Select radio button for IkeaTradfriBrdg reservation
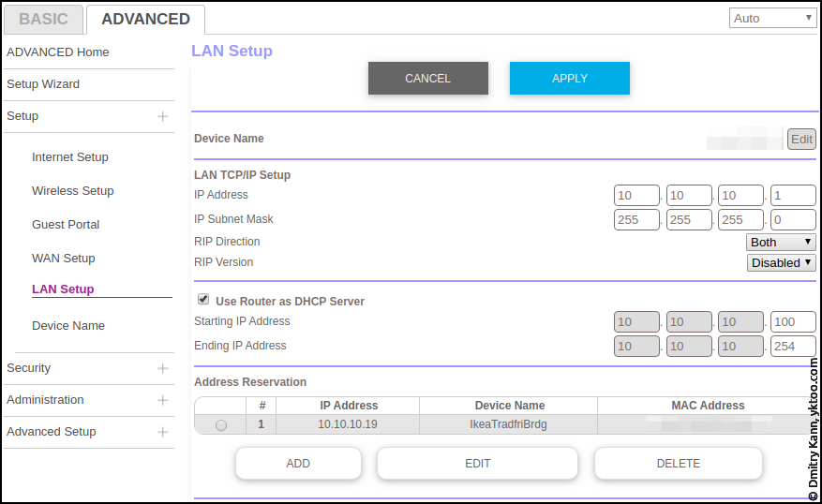Screen dimensions: 822x504 click(x=221, y=425)
